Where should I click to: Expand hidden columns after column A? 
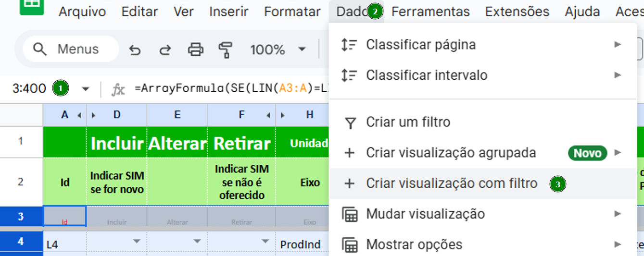coord(80,115)
